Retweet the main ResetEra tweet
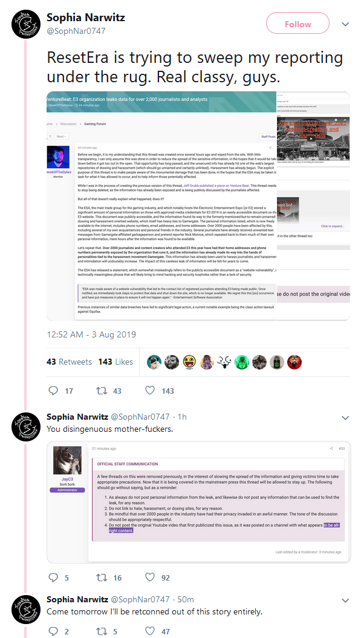 coord(101,391)
